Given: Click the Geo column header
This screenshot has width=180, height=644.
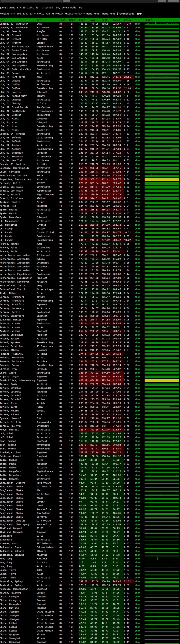Looking at the screenshot, I should pos(2,20).
